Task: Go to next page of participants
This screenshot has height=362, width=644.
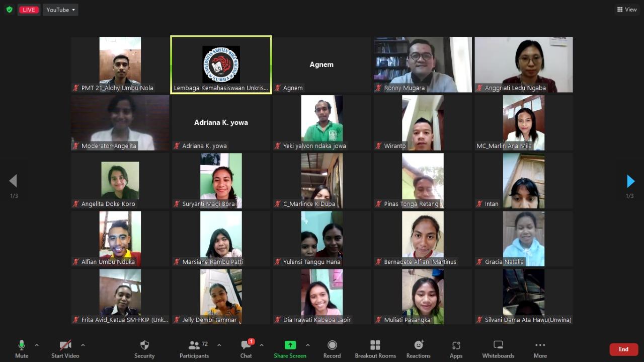Action: click(630, 181)
